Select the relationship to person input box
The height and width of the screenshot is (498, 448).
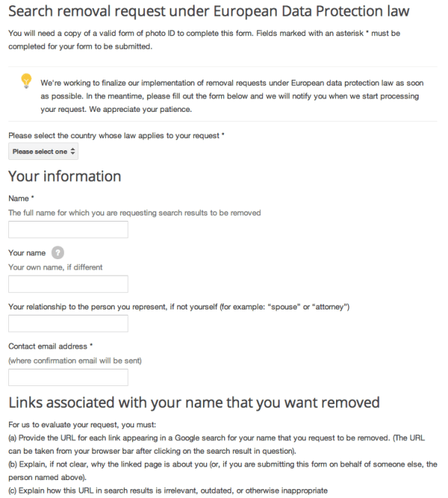point(68,323)
